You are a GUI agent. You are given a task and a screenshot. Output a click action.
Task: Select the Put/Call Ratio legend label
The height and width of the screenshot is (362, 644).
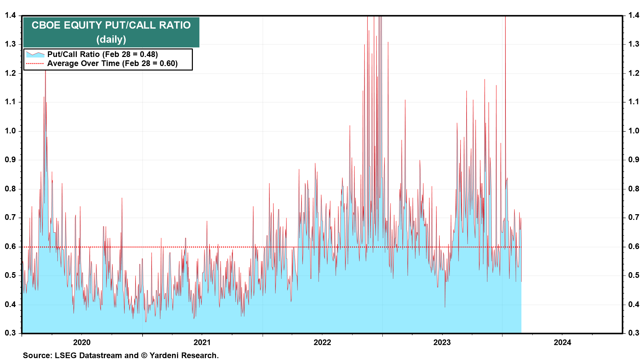click(102, 54)
